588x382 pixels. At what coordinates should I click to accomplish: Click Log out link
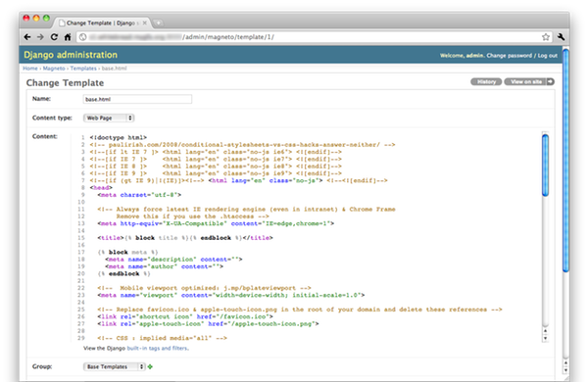[x=548, y=56]
